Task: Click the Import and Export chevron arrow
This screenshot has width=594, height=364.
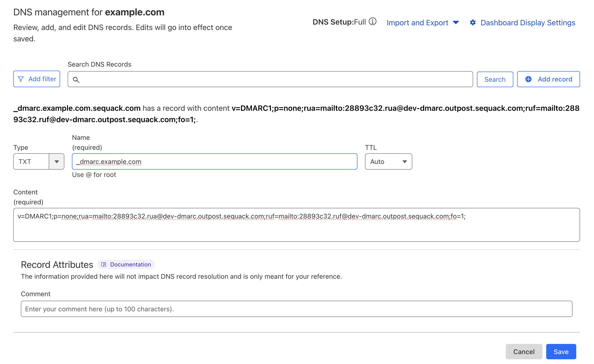Action: point(456,23)
